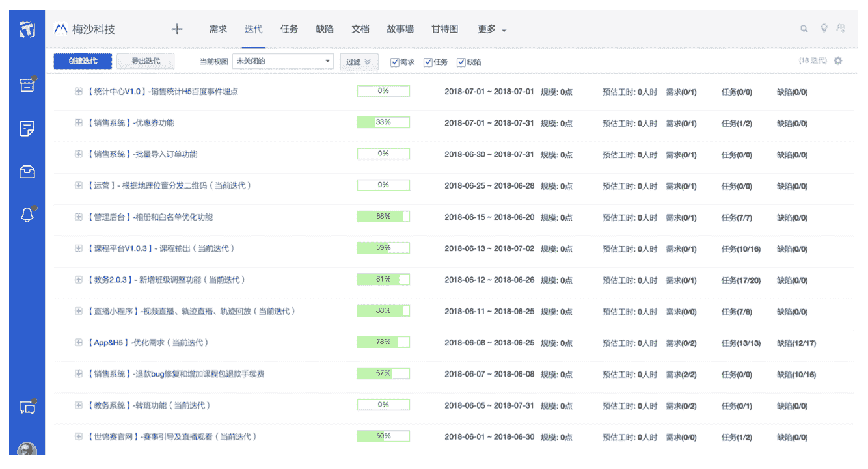Image resolution: width=868 pixels, height=469 pixels.
Task: Open the inbox tray sidebar icon
Action: [27, 172]
